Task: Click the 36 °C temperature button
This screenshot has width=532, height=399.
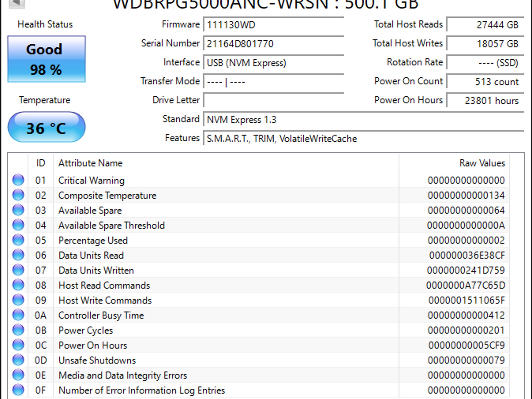Action: click(x=46, y=127)
